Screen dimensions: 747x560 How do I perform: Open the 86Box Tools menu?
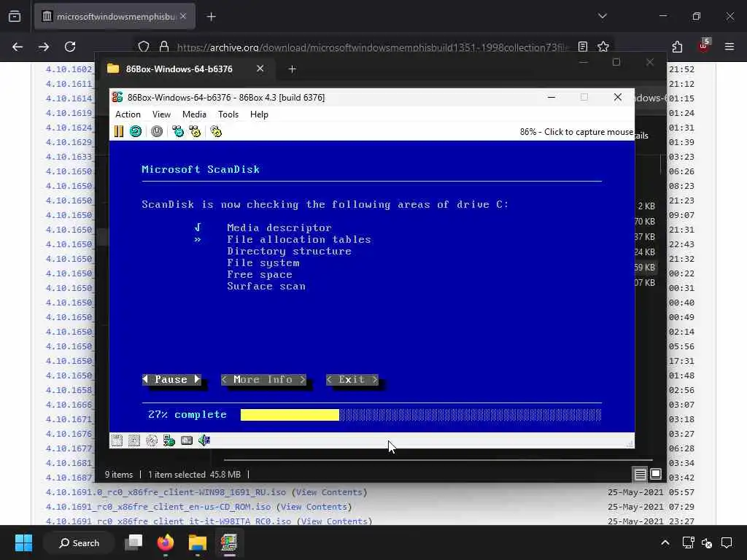coord(228,114)
